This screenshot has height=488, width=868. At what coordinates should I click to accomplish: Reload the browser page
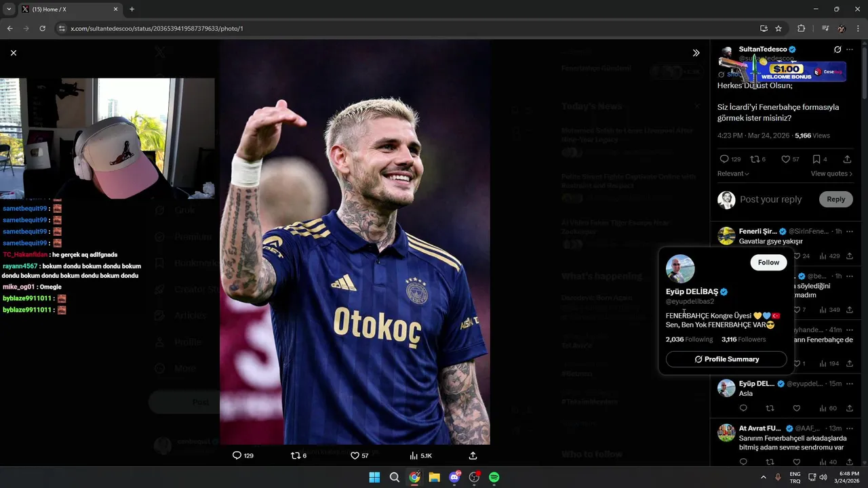point(42,28)
